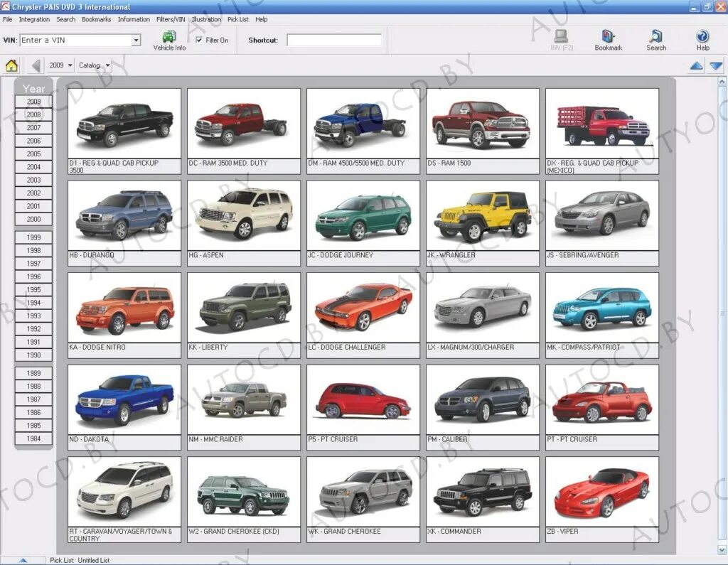Click the Bookmark toolbar icon

tap(609, 36)
